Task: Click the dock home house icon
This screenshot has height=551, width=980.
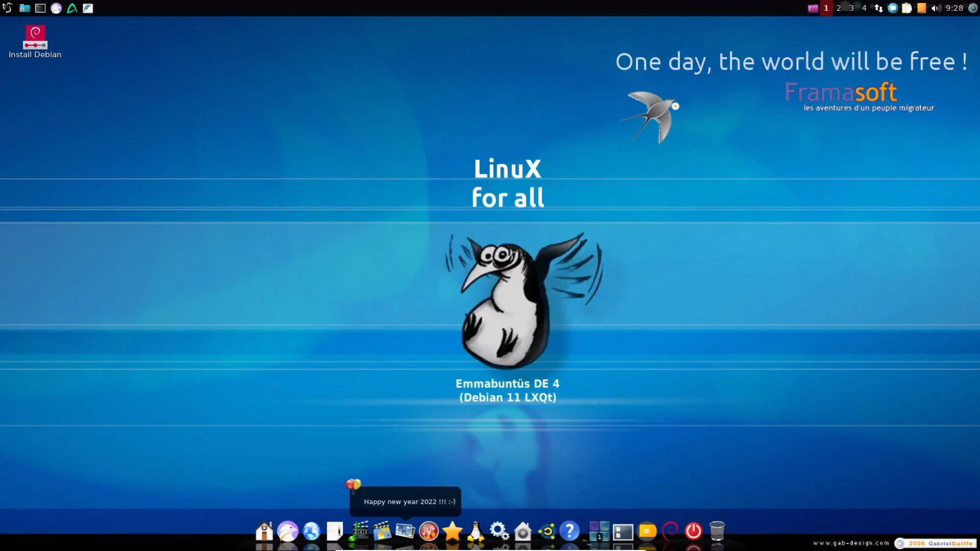Action: [x=264, y=531]
